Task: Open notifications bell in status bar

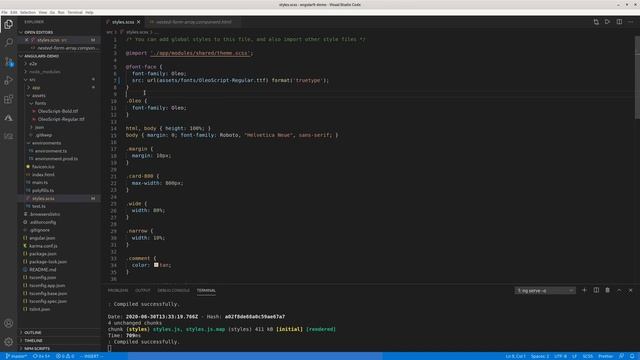Action: pos(632,356)
